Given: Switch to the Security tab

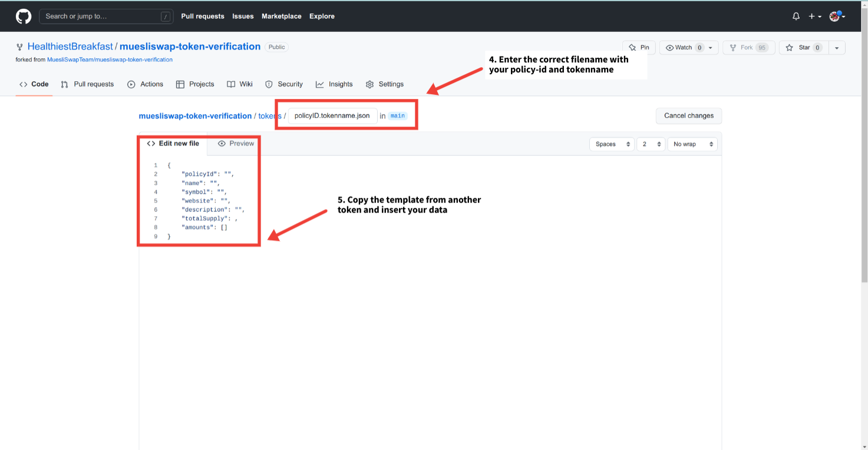Looking at the screenshot, I should 284,84.
